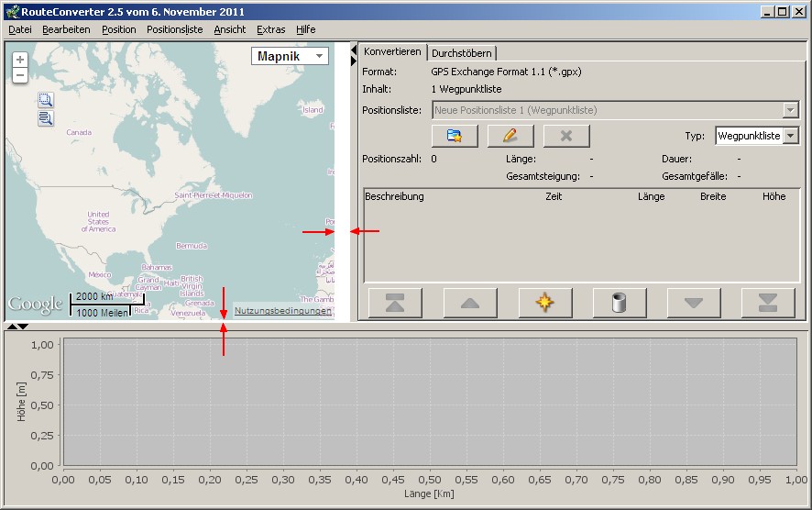The width and height of the screenshot is (812, 510).
Task: Open the Extras menu
Action: point(270,29)
